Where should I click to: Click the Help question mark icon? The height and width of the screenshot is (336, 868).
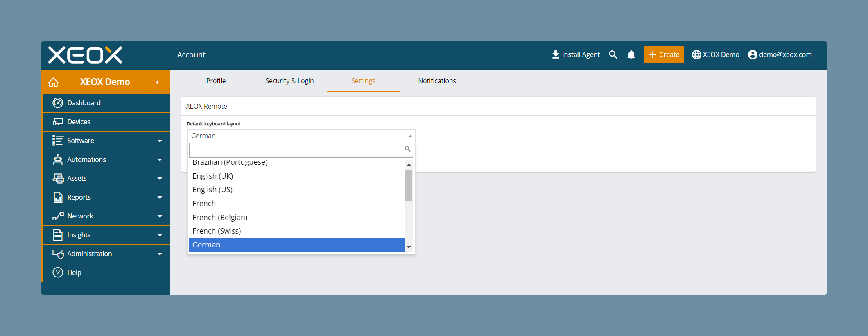pos(58,272)
